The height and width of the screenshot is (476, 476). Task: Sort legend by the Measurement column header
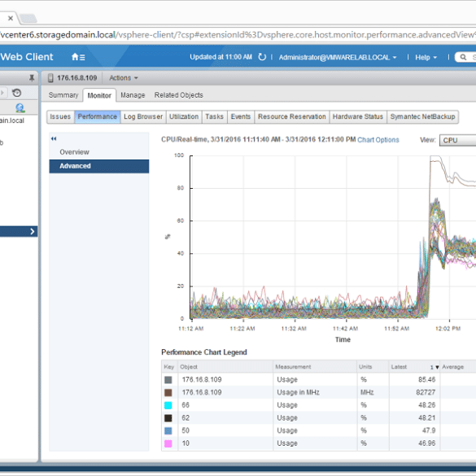pos(315,367)
